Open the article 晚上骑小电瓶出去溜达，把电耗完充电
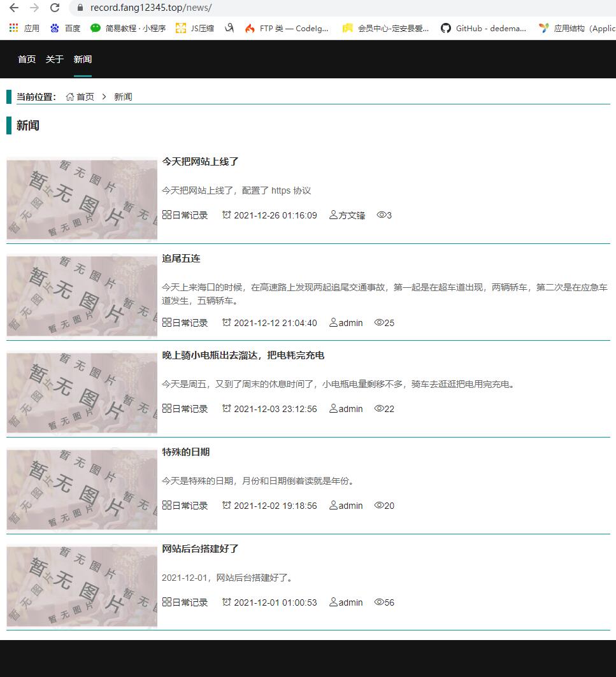Viewport: 616px width, 677px height. pyautogui.click(x=243, y=355)
